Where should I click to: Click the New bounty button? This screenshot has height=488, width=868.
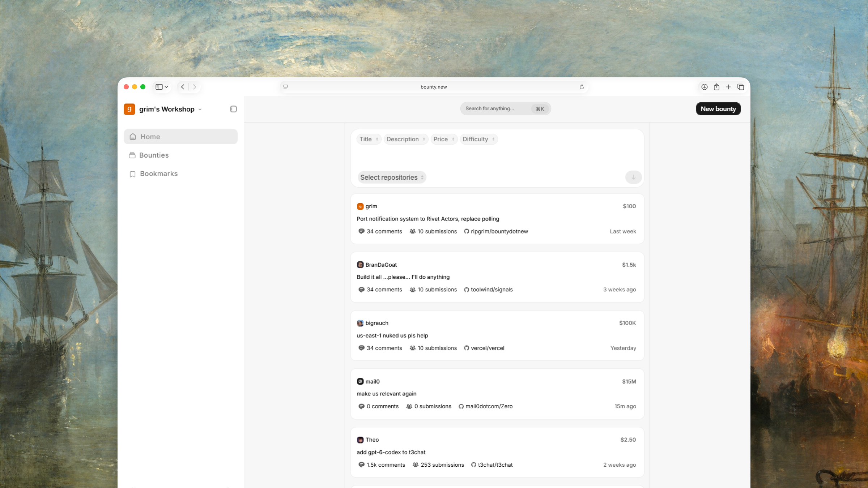coord(718,109)
